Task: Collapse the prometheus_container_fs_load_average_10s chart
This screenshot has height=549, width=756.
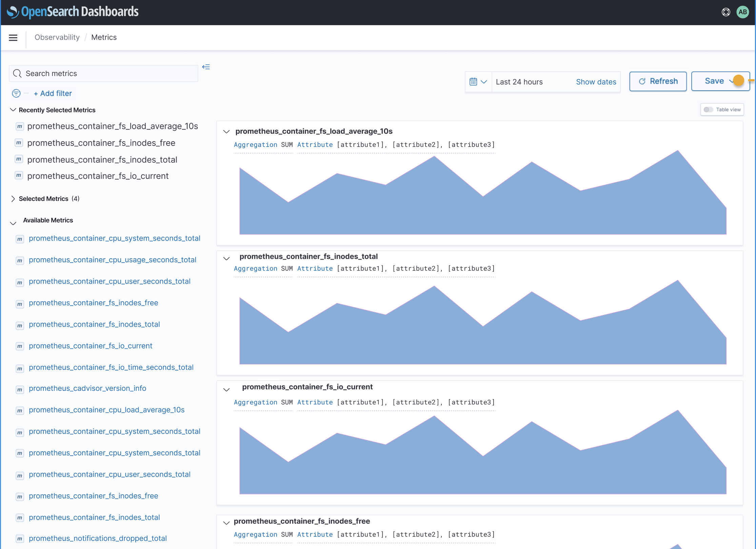Action: click(226, 132)
